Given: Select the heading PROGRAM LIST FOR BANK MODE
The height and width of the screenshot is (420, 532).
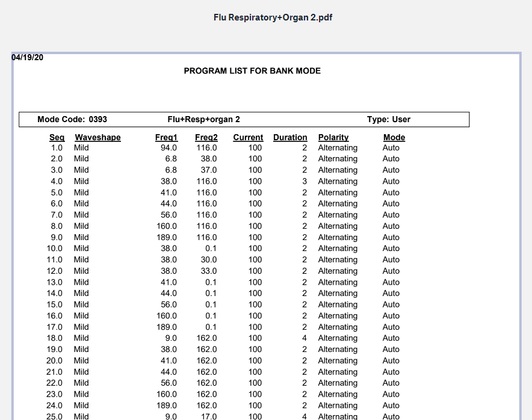Looking at the screenshot, I should (x=252, y=70).
